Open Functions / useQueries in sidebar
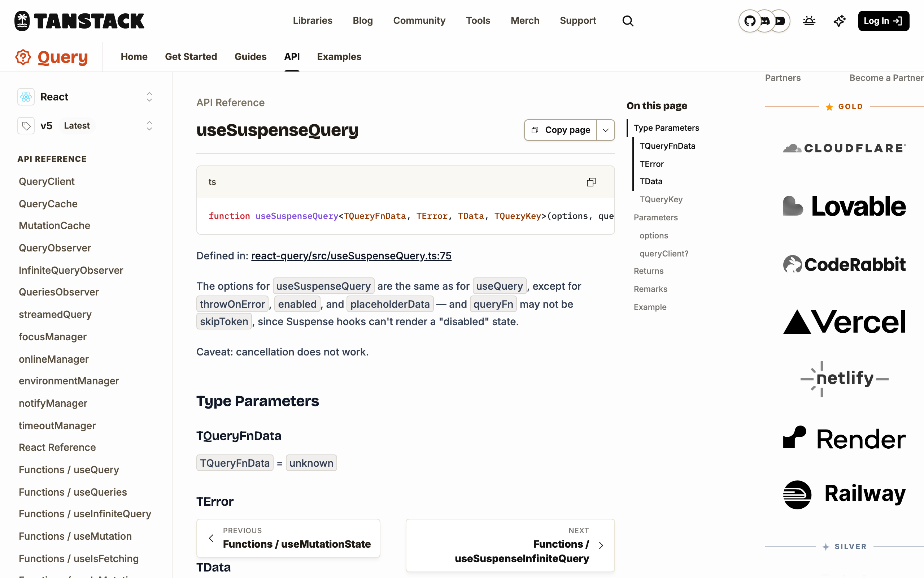 (x=73, y=492)
